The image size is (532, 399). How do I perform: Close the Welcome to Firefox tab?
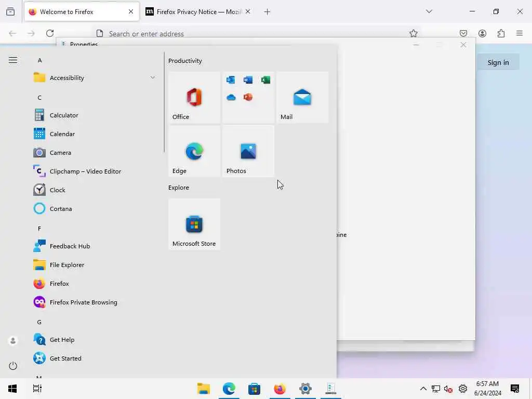point(131,12)
